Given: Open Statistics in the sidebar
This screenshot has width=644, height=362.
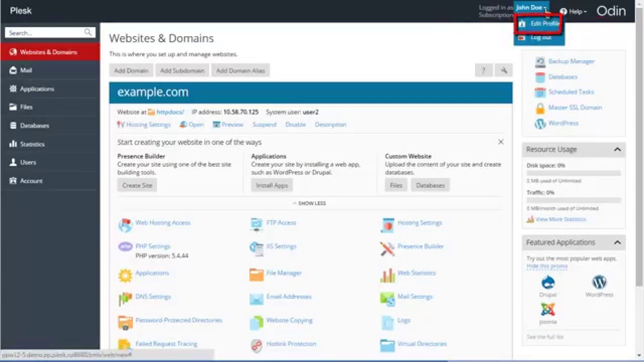Looking at the screenshot, I should [x=50, y=144].
